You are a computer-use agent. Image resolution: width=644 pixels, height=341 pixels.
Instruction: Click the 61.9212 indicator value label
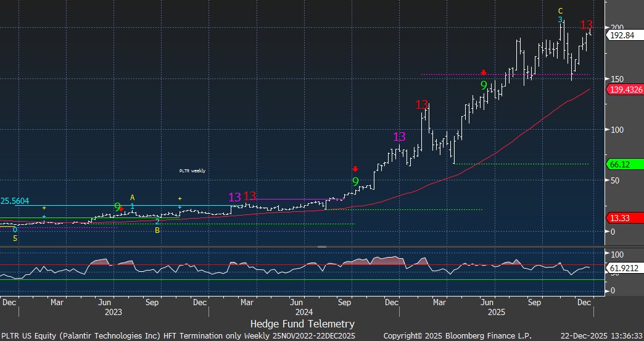[x=625, y=268]
